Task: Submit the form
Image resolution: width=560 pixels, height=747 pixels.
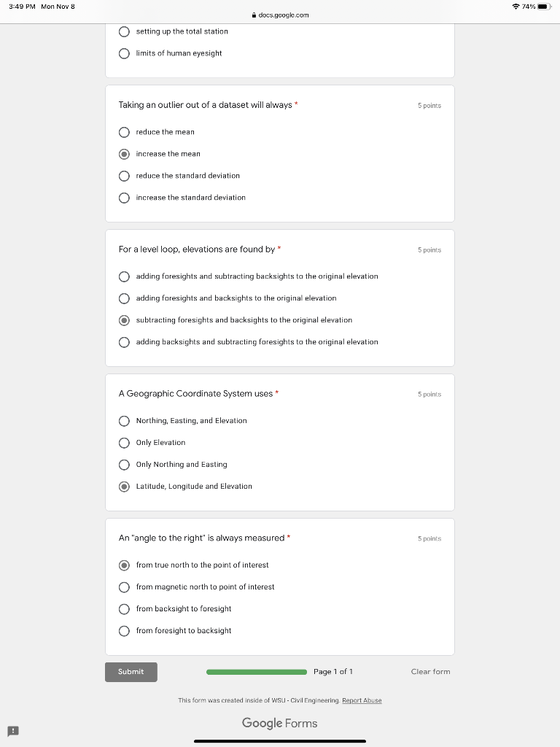Action: pos(131,672)
